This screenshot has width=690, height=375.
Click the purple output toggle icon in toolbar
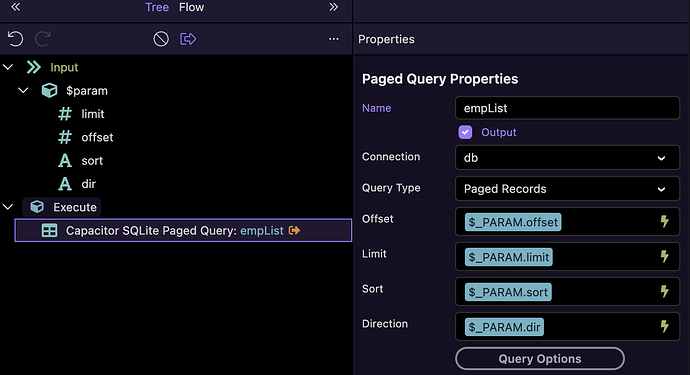[188, 39]
